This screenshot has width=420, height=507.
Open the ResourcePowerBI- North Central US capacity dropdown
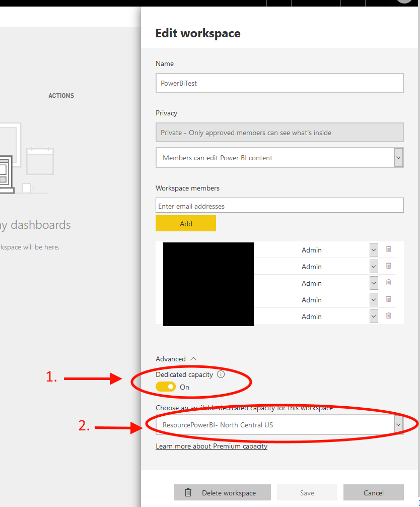click(279, 424)
